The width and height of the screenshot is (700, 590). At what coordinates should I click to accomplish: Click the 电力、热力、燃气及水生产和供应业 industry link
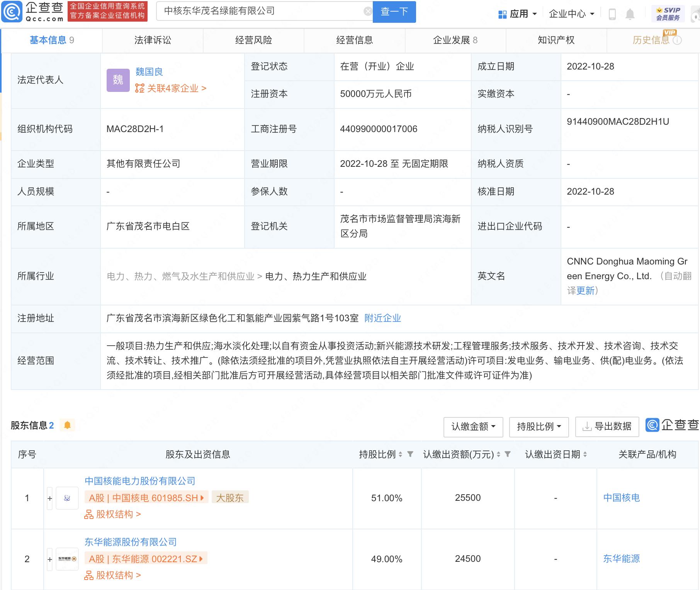tap(181, 276)
